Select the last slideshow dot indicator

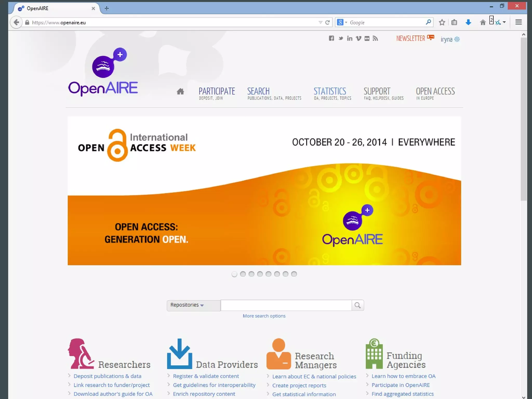pyautogui.click(x=294, y=274)
